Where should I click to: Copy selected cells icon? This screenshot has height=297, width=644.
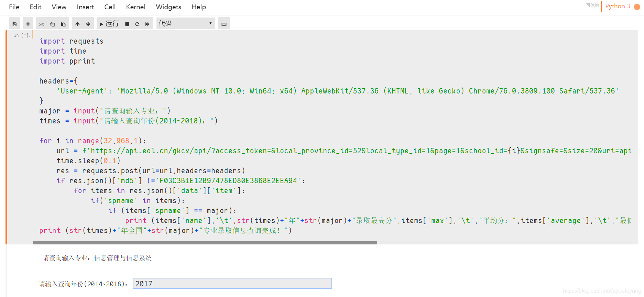coord(52,24)
